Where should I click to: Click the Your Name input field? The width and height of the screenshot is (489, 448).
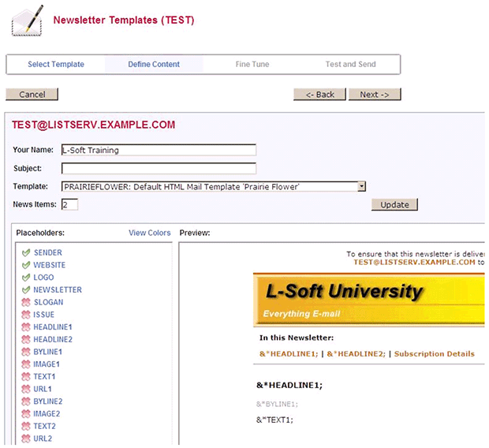pyautogui.click(x=159, y=150)
